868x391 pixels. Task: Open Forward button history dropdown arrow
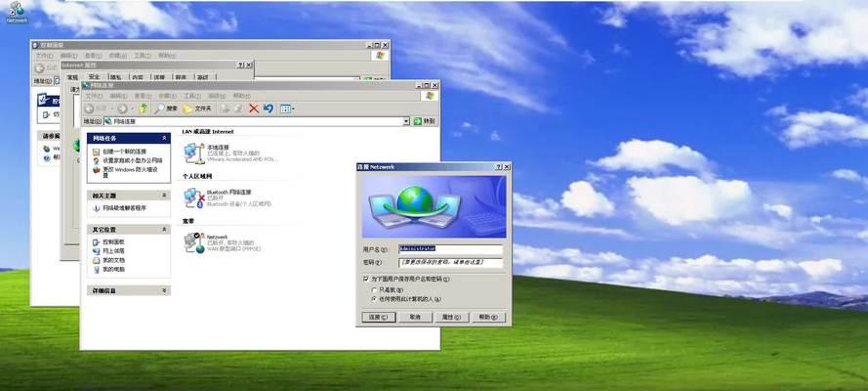point(133,109)
